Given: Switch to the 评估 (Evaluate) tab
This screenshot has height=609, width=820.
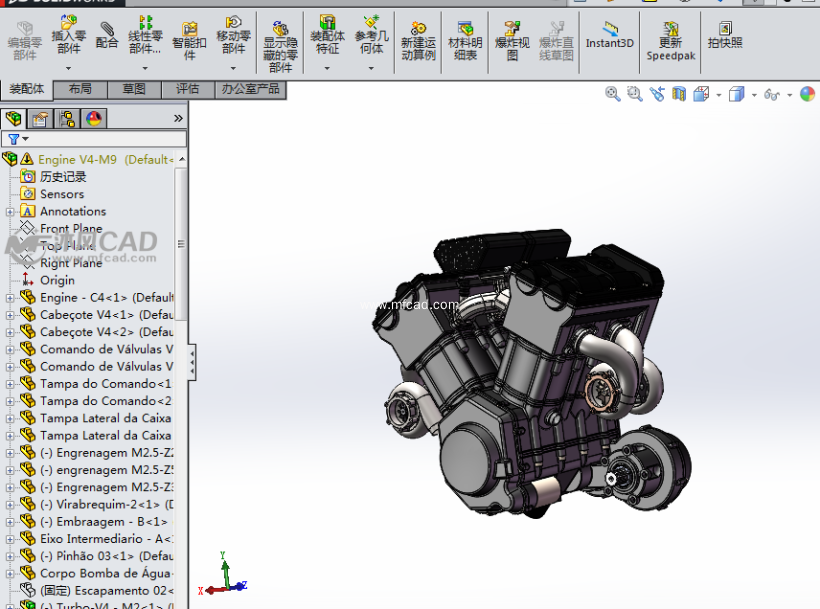Looking at the screenshot, I should (187, 90).
